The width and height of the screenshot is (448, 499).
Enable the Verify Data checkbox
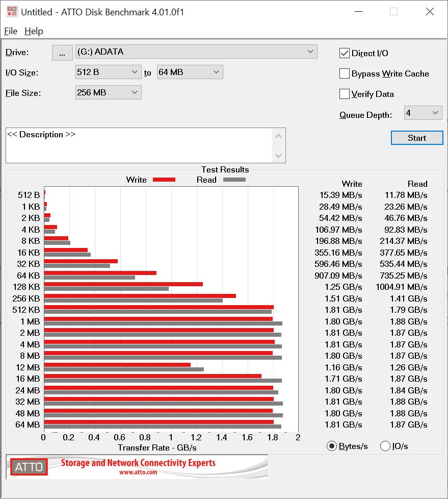pos(345,94)
